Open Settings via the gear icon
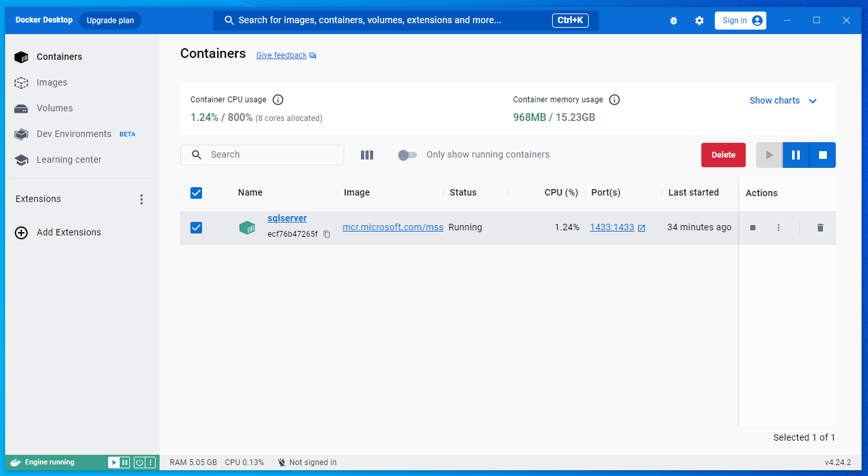 pyautogui.click(x=699, y=21)
